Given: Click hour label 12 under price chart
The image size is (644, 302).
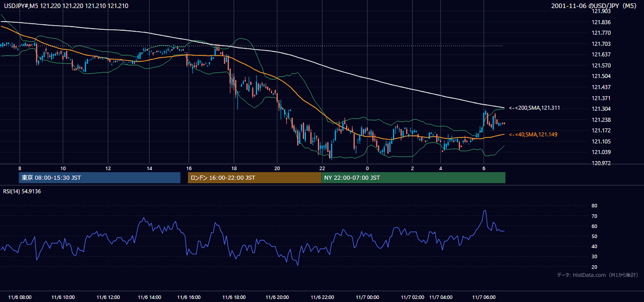Looking at the screenshot, I should tap(108, 168).
